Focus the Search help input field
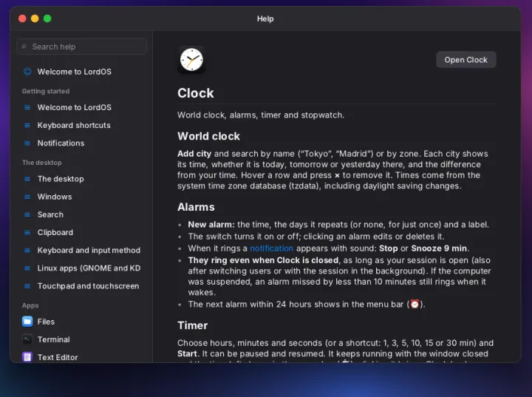532x397 pixels. [81, 47]
